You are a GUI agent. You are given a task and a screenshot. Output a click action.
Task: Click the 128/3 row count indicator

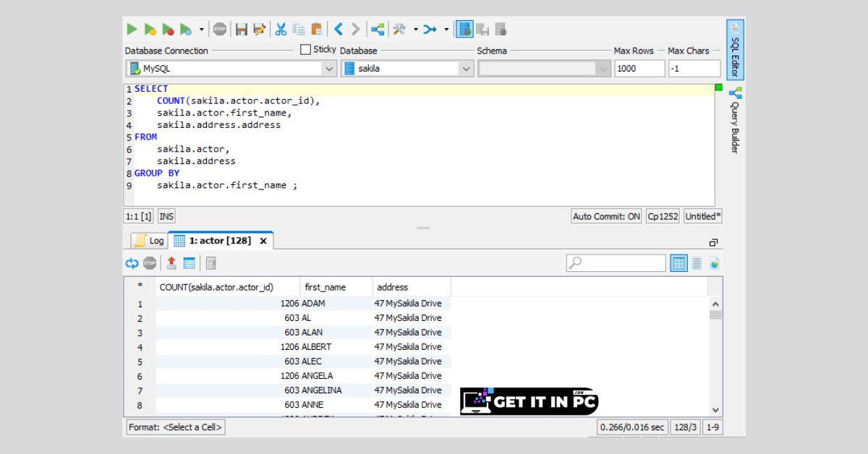pyautogui.click(x=685, y=427)
